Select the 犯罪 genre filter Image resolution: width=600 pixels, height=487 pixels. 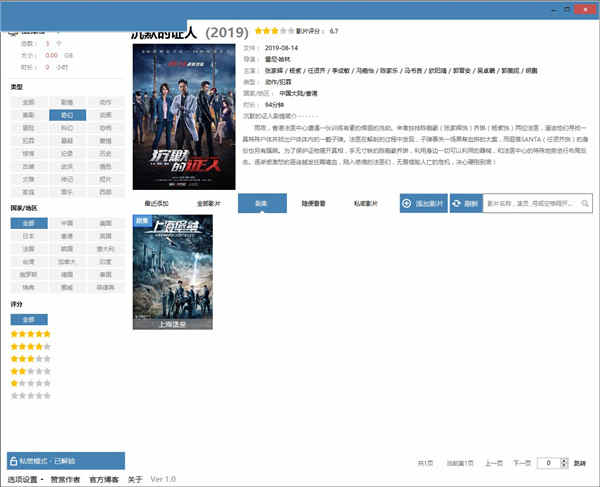tap(29, 141)
